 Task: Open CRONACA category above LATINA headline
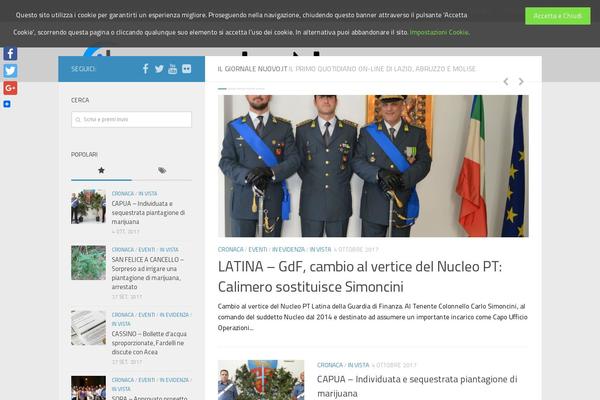(x=230, y=250)
